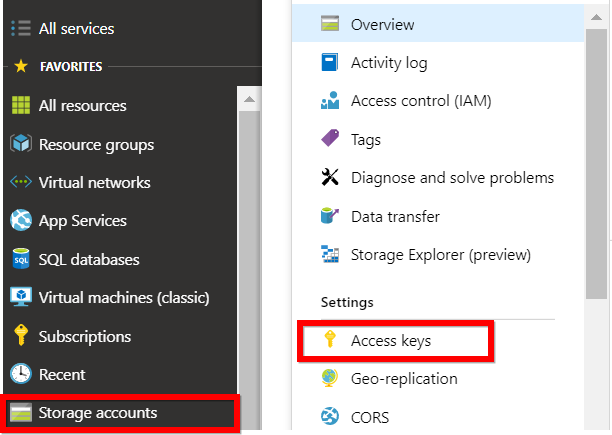612x435 pixels.
Task: Click the App Services globe icon
Action: point(21,220)
